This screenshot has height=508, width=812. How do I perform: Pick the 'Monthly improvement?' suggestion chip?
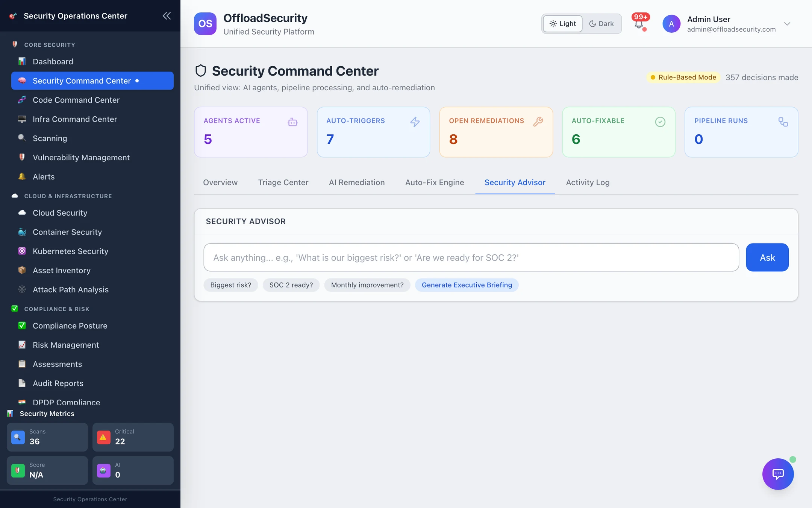click(x=367, y=285)
